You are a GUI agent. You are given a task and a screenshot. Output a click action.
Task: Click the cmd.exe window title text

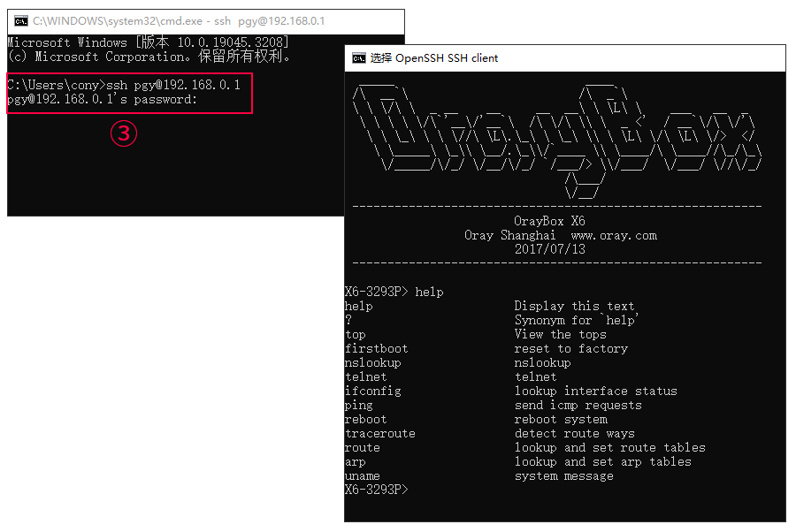[x=179, y=21]
